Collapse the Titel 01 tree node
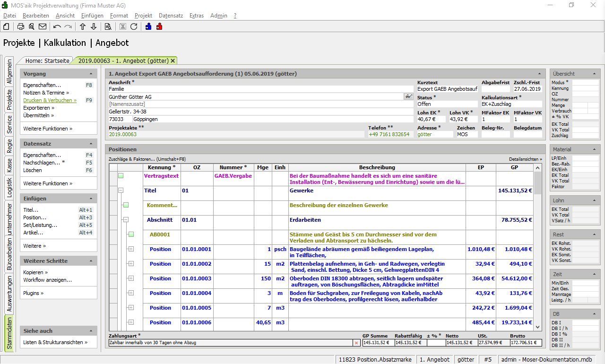 [x=121, y=191]
